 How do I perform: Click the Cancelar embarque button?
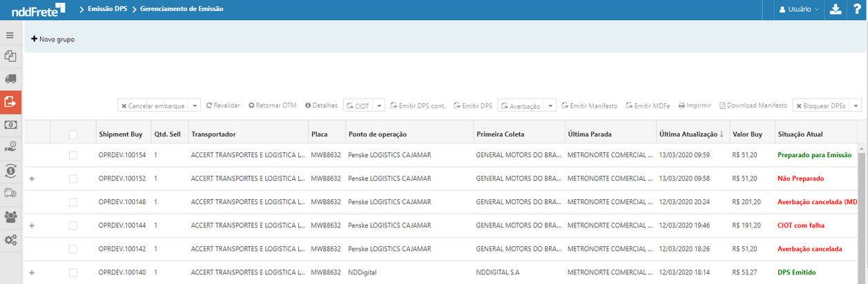[153, 106]
